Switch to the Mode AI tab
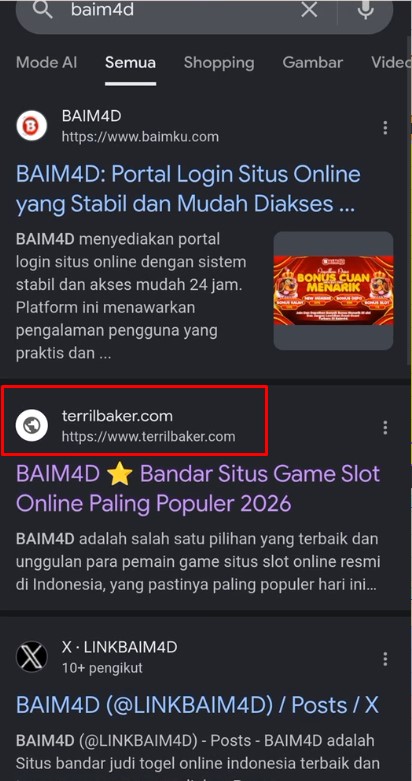The height and width of the screenshot is (781, 412). (46, 62)
